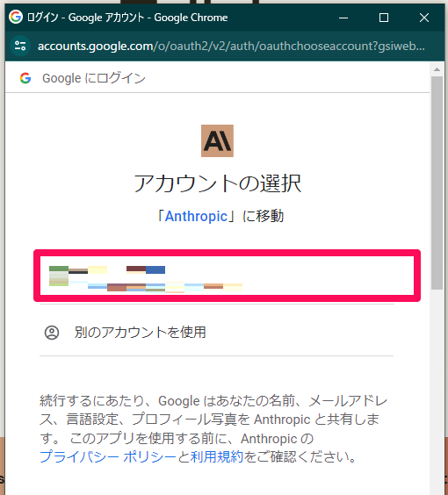Select the blurred Google account entry
Screen dimensions: 448x495
pos(227,276)
